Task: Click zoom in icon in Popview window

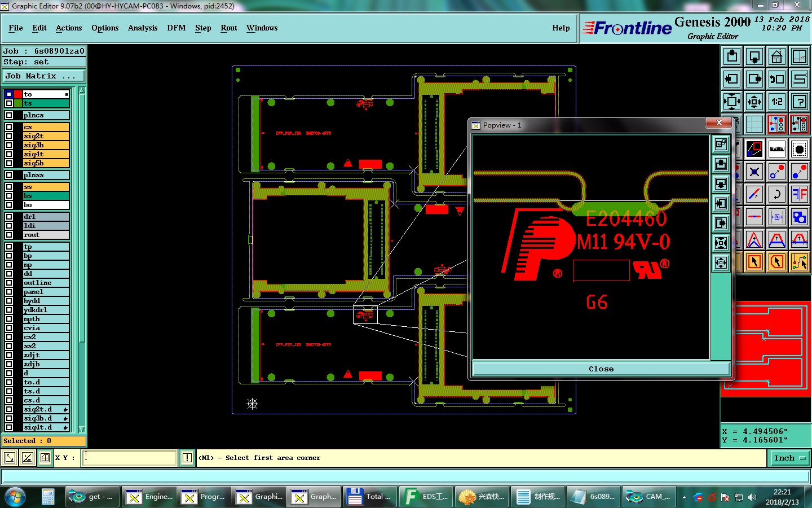Action: 721,263
